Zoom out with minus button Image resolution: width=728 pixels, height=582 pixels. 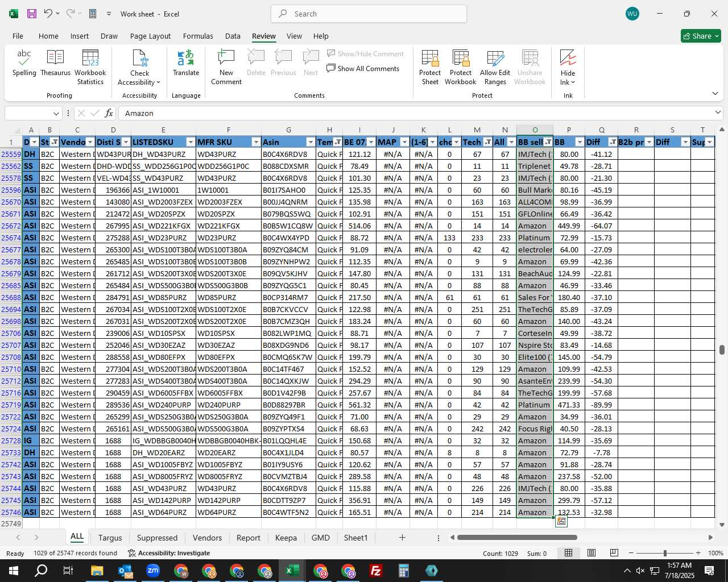(x=631, y=553)
